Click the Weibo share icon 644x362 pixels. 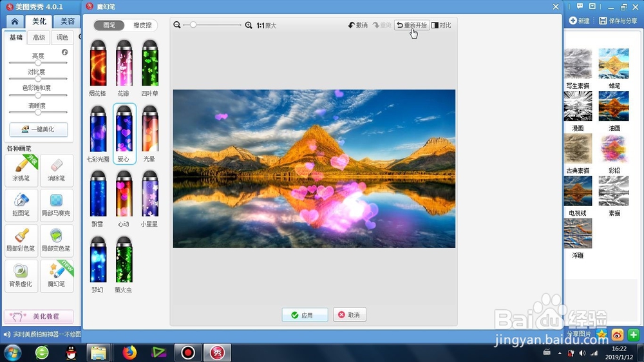618,335
